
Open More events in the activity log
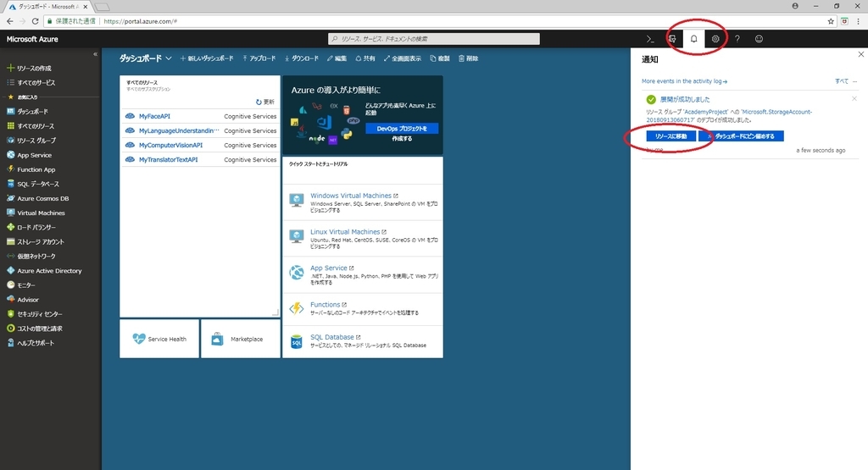tap(684, 81)
